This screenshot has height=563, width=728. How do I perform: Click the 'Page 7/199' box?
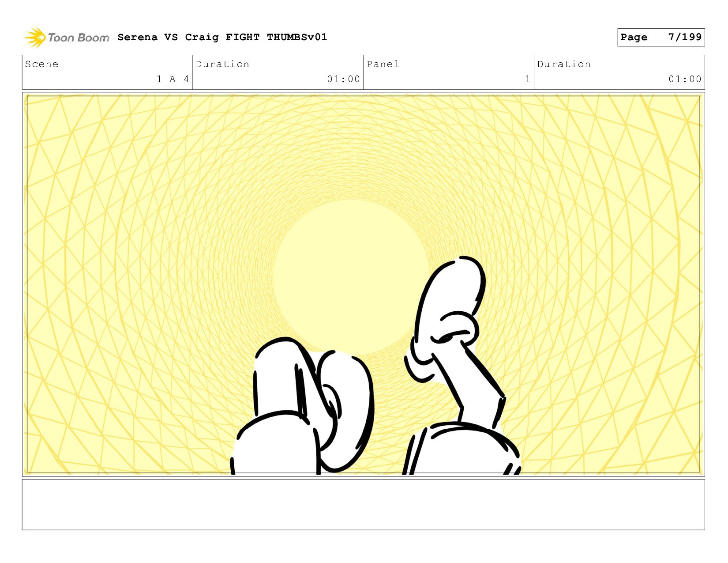(x=661, y=37)
